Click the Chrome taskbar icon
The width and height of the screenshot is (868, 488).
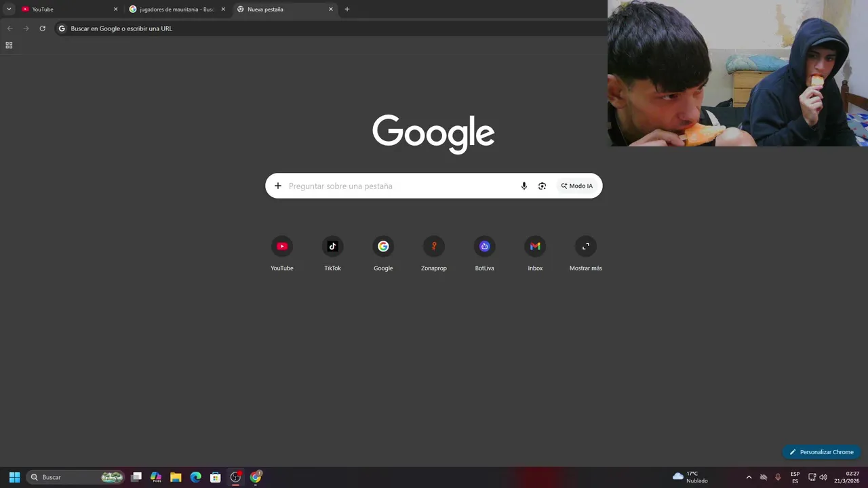tap(256, 477)
